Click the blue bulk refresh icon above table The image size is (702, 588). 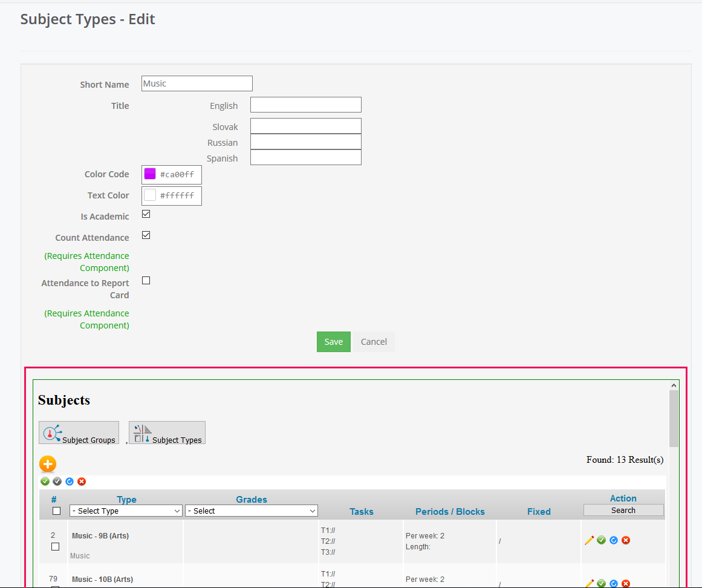point(70,482)
